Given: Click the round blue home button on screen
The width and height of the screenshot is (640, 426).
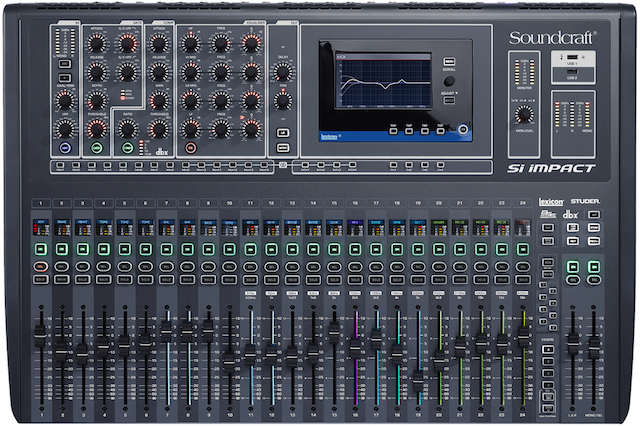Looking at the screenshot, I should (x=462, y=129).
